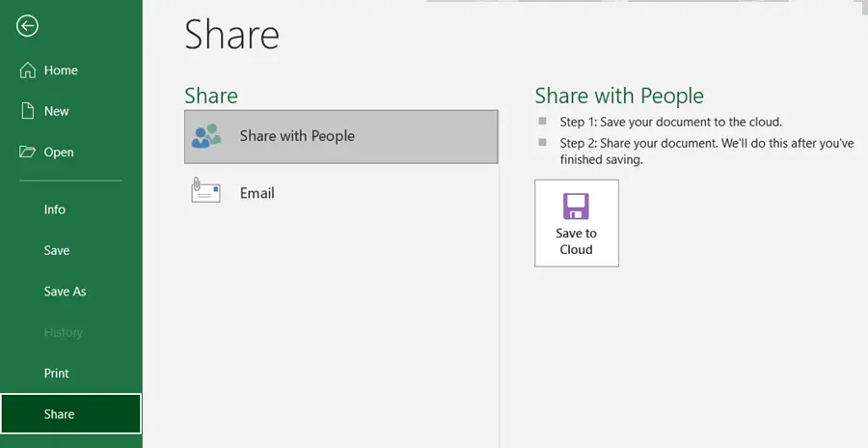Open the Info menu item

55,209
